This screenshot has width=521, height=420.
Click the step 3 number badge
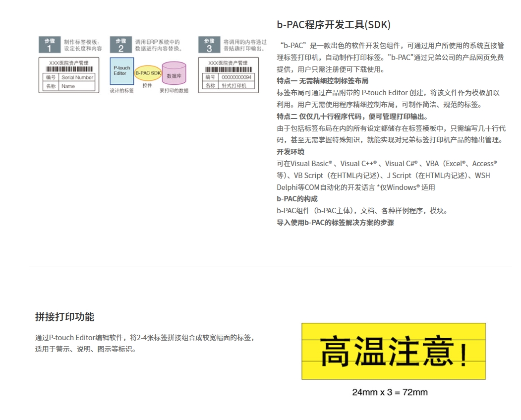pyautogui.click(x=209, y=45)
